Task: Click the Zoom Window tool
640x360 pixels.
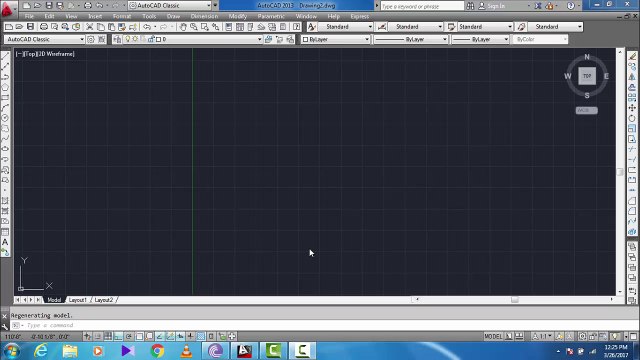Action: 205,27
